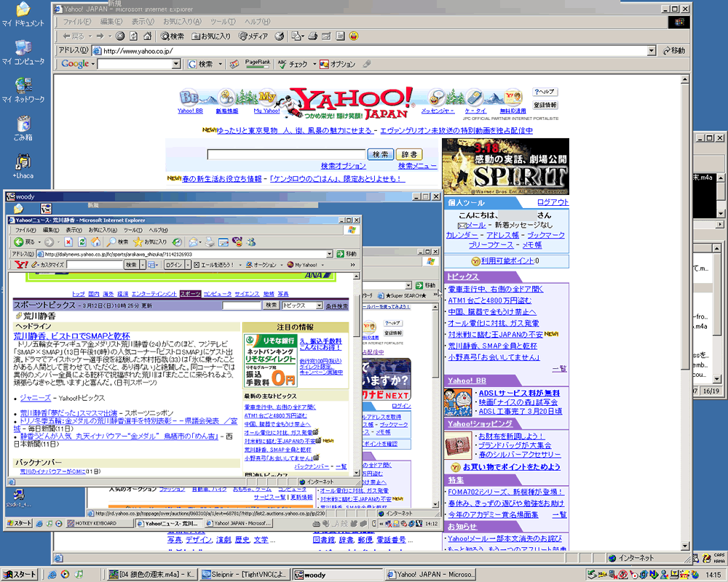This screenshot has width=728, height=582.
Task: Switch to 銀色の週末.m4a taskbar button
Action: (152, 575)
